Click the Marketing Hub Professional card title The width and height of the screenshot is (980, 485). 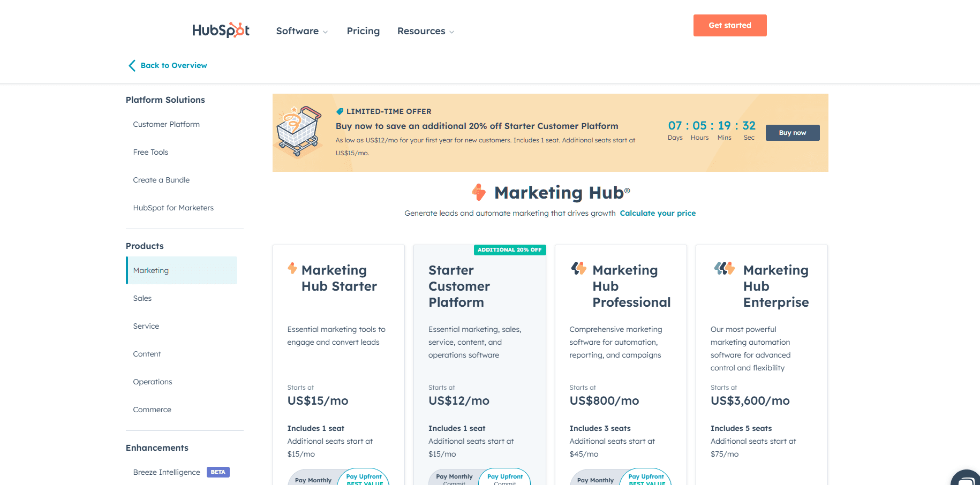[x=631, y=286]
